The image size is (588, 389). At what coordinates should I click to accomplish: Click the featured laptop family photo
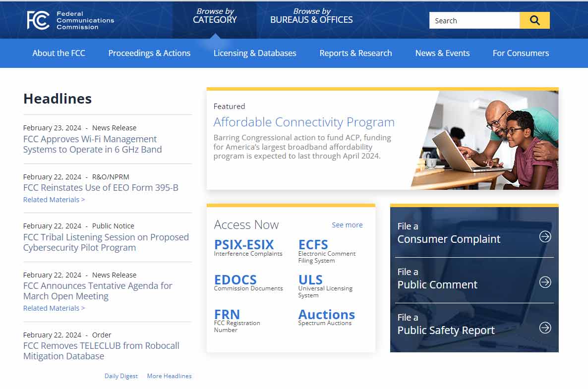click(484, 140)
